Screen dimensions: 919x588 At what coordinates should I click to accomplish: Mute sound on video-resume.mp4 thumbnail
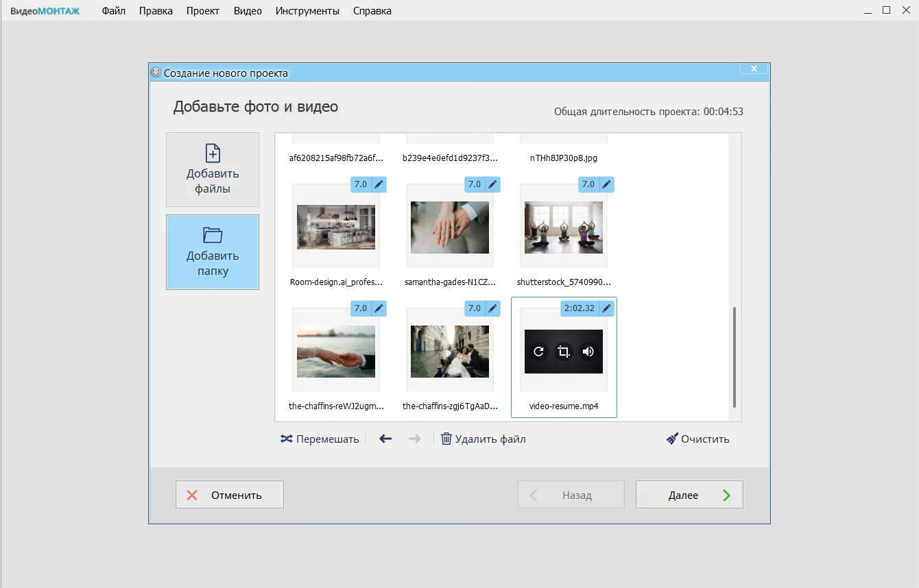point(588,352)
